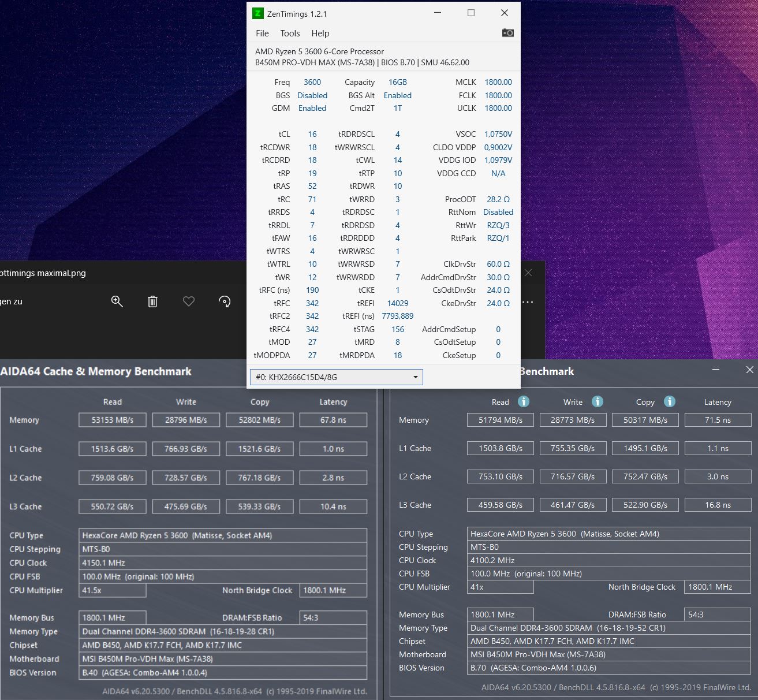Viewport: 758px width, 700px height.
Task: Click the VSOC value 1,0750V
Action: click(x=498, y=134)
